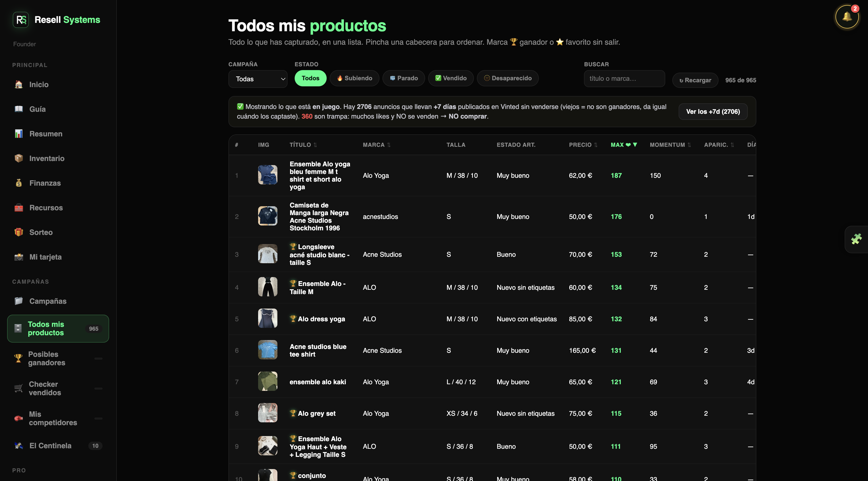Image resolution: width=868 pixels, height=481 pixels.
Task: Click the trophy on Ensemble Alo - Taille M
Action: (293, 283)
